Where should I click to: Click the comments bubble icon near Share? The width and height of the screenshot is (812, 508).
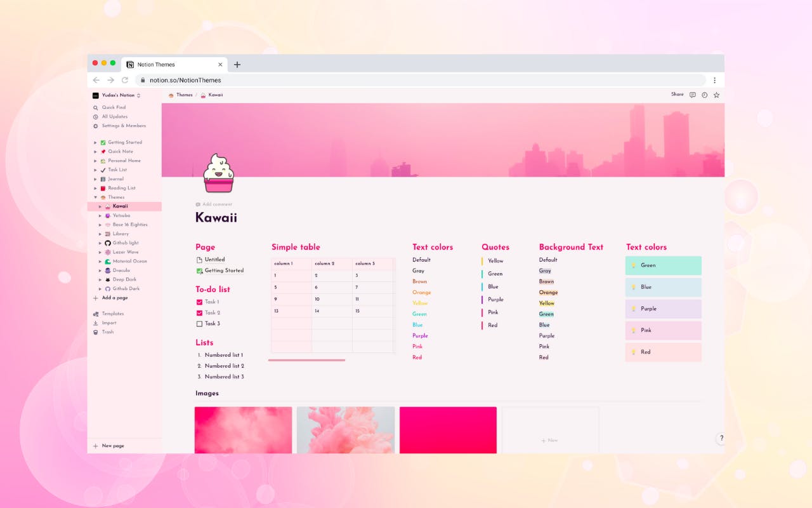(692, 94)
